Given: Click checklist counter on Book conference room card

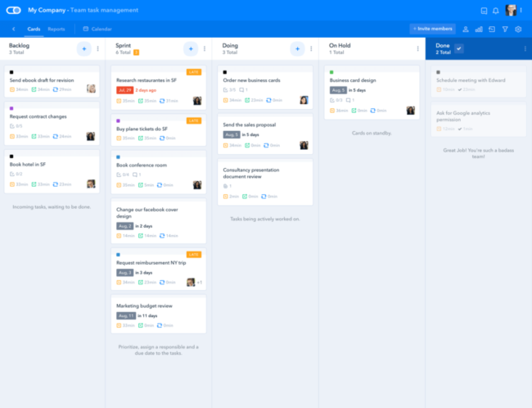Looking at the screenshot, I should (123, 175).
